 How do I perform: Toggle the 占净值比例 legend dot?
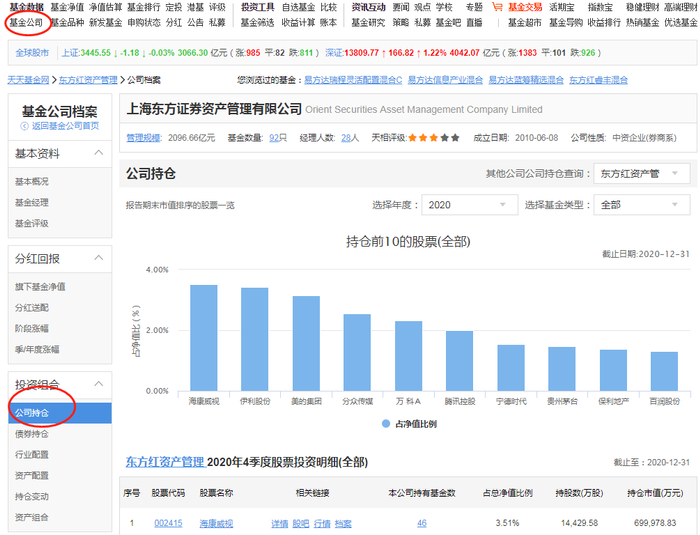pyautogui.click(x=386, y=424)
